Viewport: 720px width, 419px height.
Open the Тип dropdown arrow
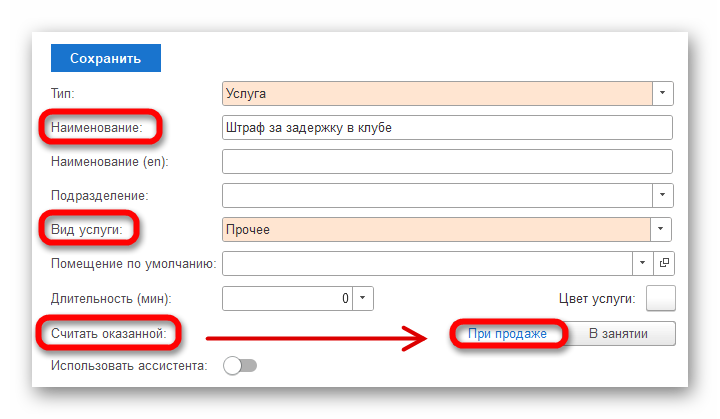(x=663, y=93)
